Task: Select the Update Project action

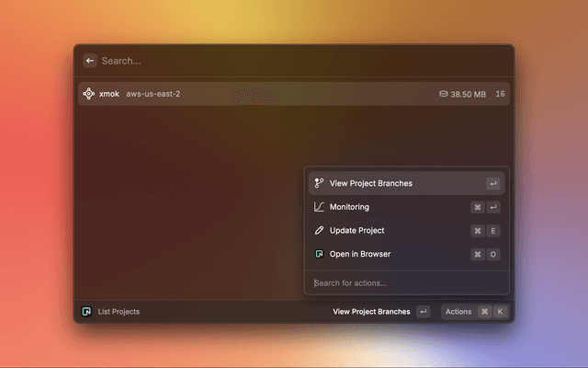Action: (356, 231)
